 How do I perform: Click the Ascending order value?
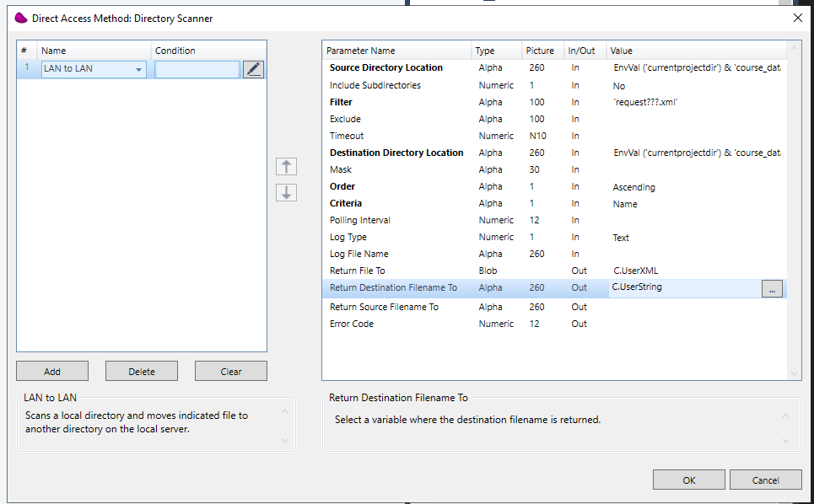(x=633, y=187)
